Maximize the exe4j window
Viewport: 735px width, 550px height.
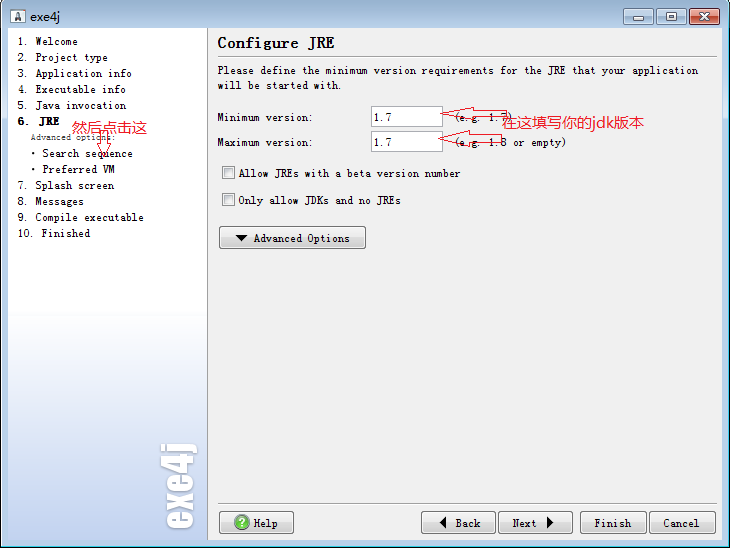click(670, 16)
